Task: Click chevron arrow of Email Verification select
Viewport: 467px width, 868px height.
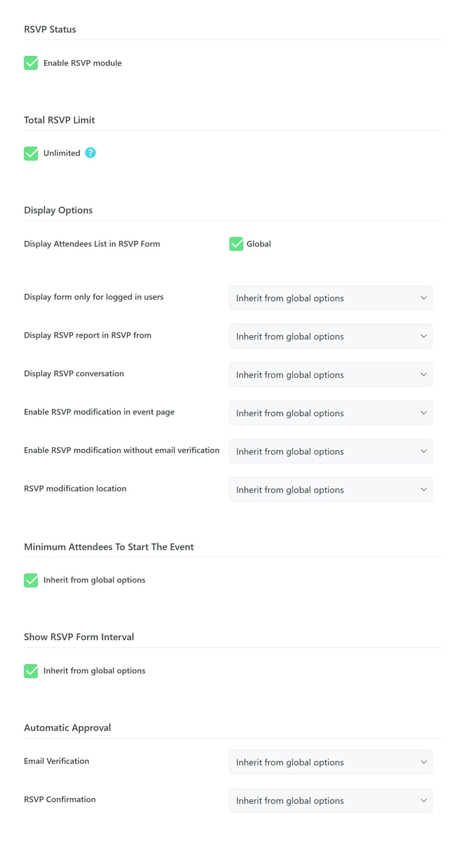Action: click(x=424, y=762)
